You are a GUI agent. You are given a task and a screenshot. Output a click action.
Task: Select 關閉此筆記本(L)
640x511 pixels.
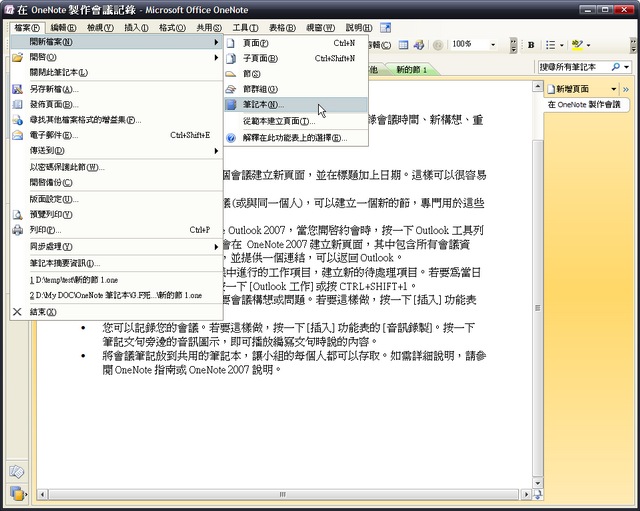click(117, 73)
